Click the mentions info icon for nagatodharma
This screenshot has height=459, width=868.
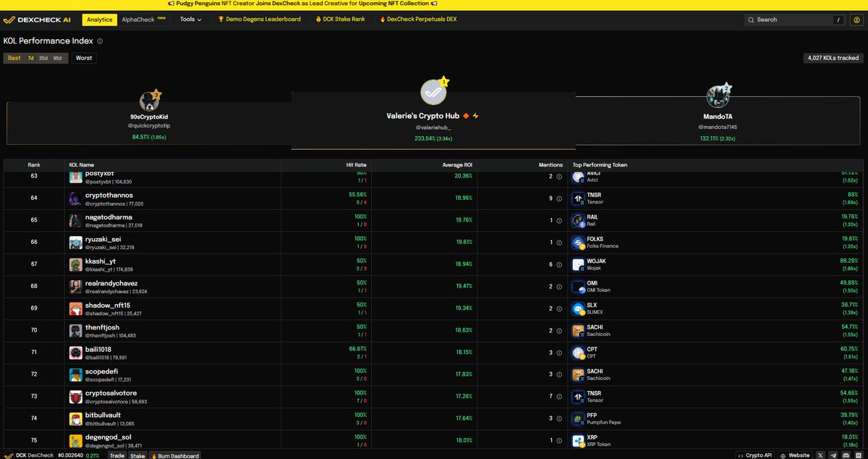click(560, 220)
